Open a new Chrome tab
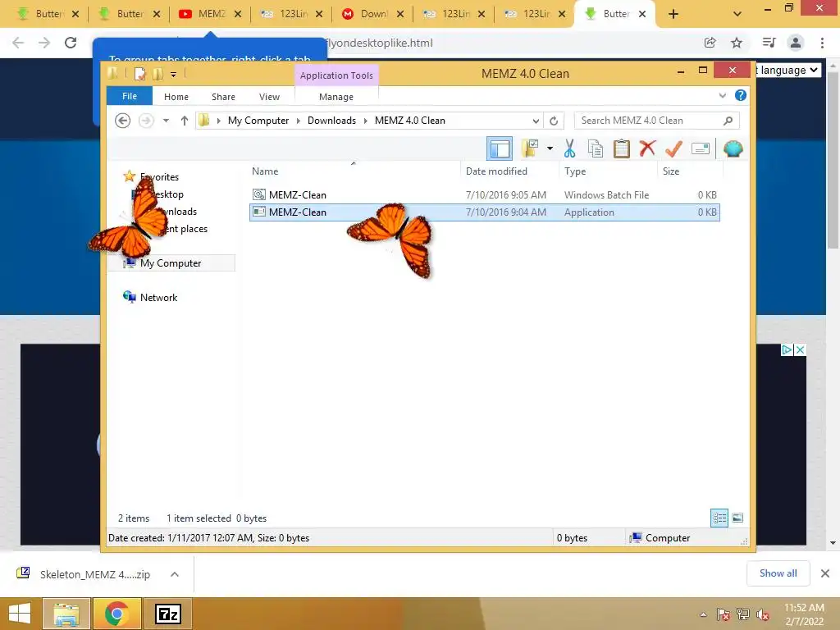Image resolution: width=840 pixels, height=630 pixels. pyautogui.click(x=673, y=15)
